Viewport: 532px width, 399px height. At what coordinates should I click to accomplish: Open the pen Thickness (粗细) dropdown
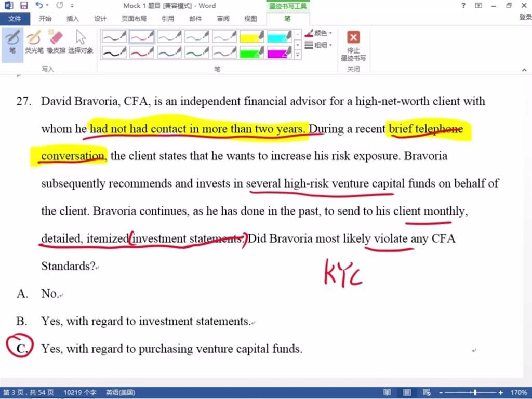[319, 45]
